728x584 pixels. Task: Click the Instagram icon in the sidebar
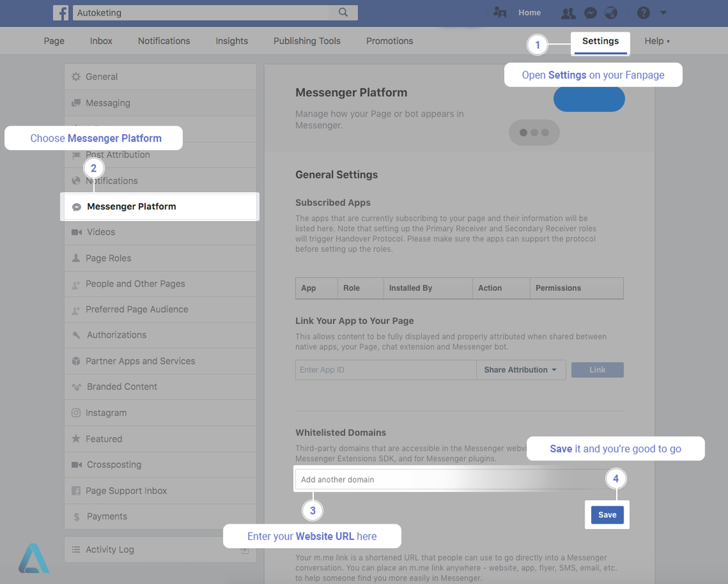point(76,413)
